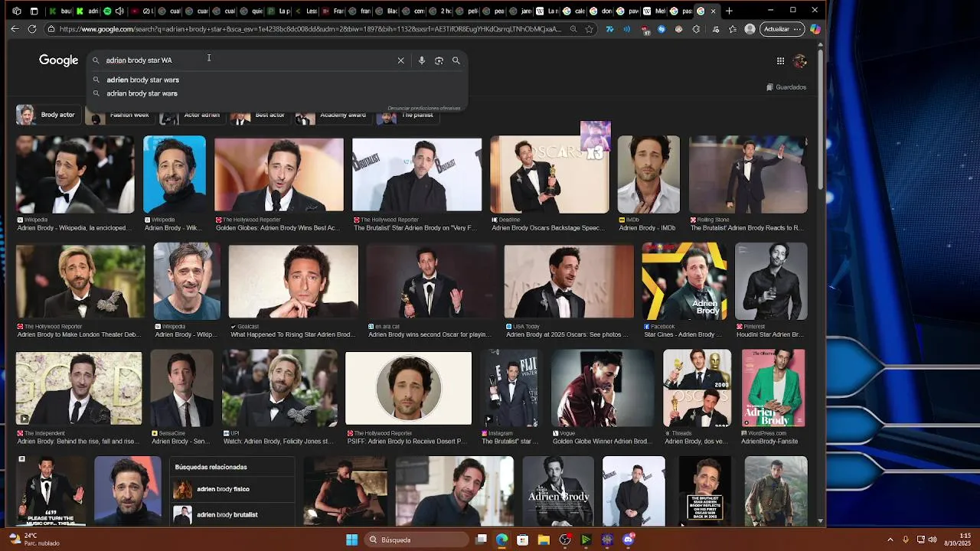
Task: Submit search using magnifier icon in search box
Action: coord(456,60)
